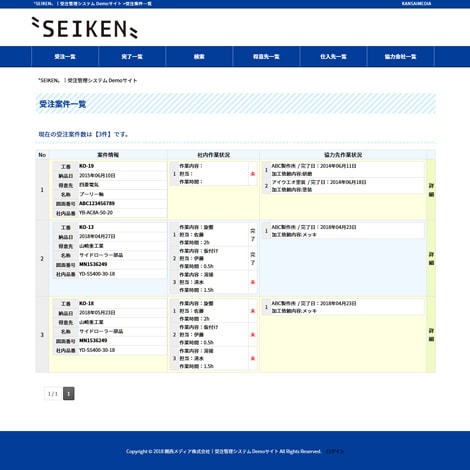Image resolution: width=470 pixels, height=470 pixels.
Task: Click 完了 status of KD-13 task 2
Action: coord(253,258)
